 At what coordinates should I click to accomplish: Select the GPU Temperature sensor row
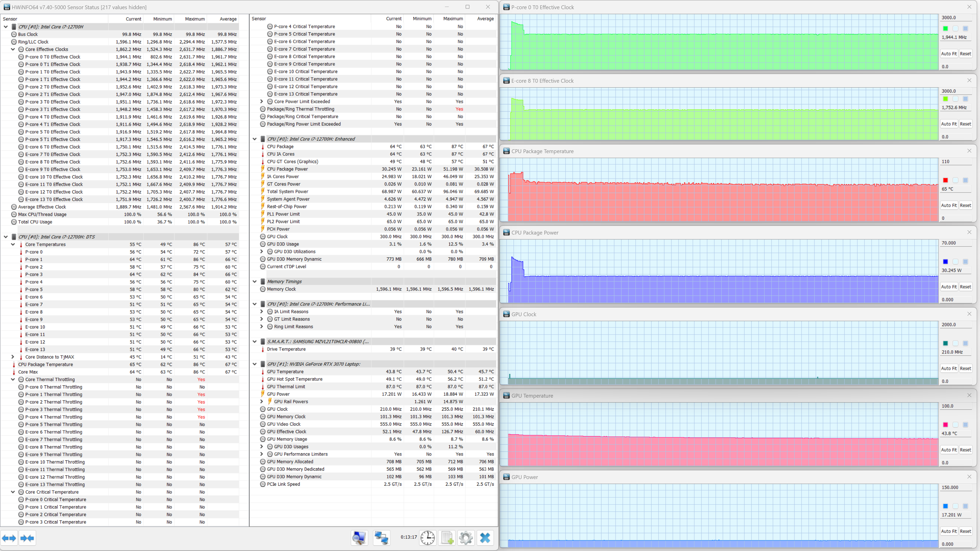point(285,372)
